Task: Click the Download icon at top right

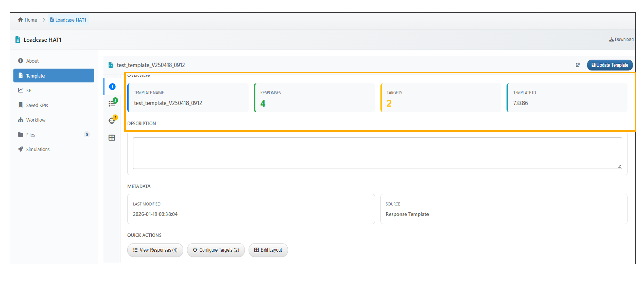Action: click(x=611, y=40)
